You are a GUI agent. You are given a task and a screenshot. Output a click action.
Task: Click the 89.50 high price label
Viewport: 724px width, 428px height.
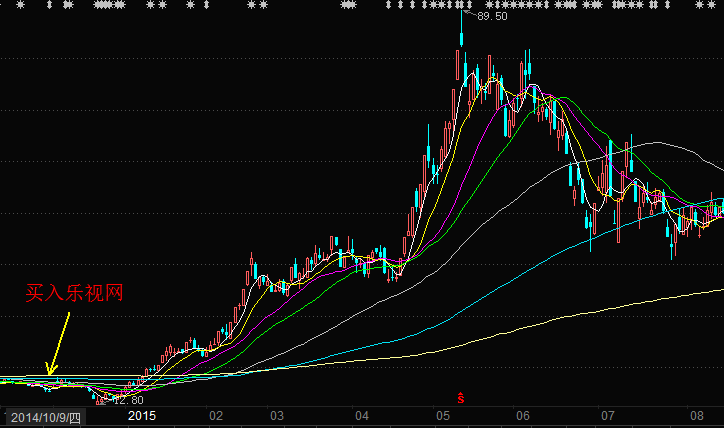point(492,16)
